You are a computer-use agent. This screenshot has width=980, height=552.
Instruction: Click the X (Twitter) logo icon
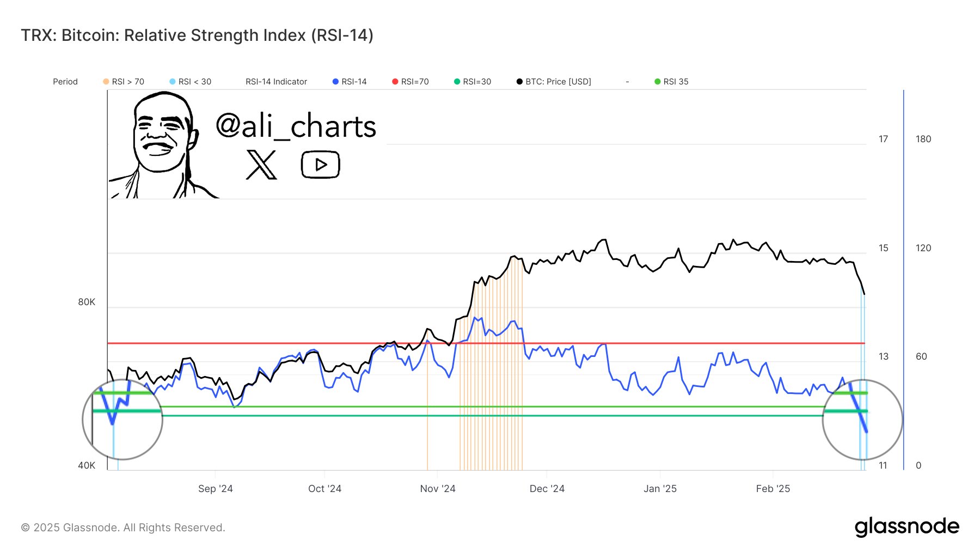pos(261,165)
